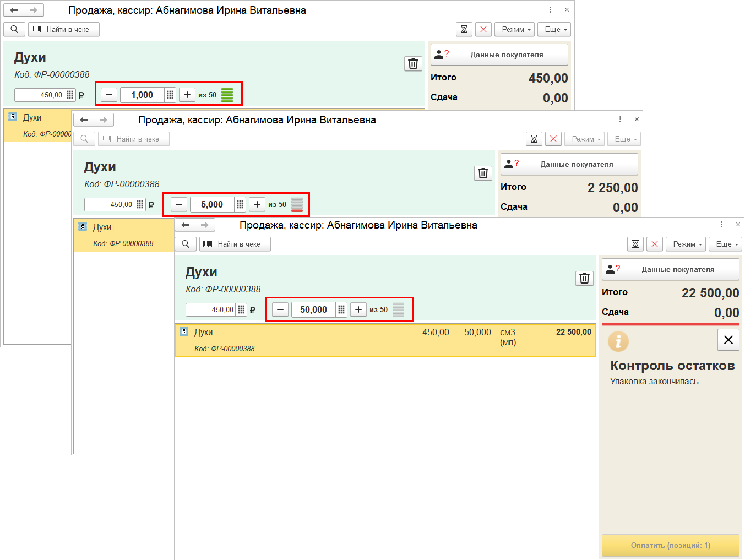
Task: Click the quantity field showing 50,000
Action: tap(314, 309)
